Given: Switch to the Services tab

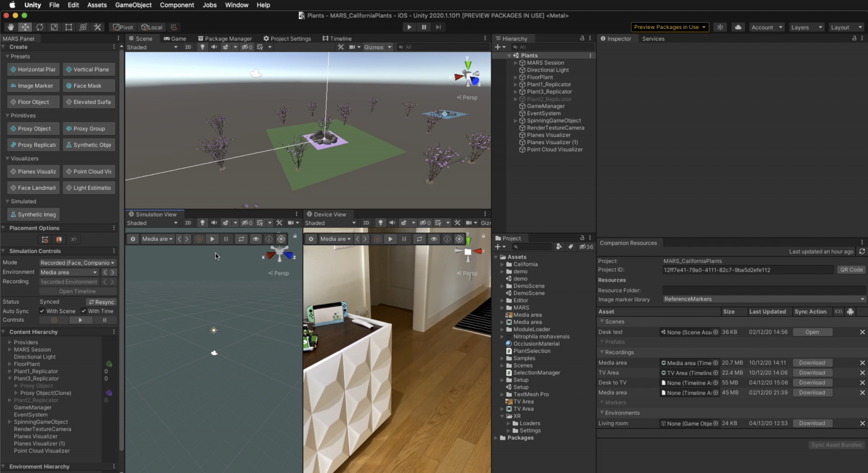Looking at the screenshot, I should (x=653, y=39).
